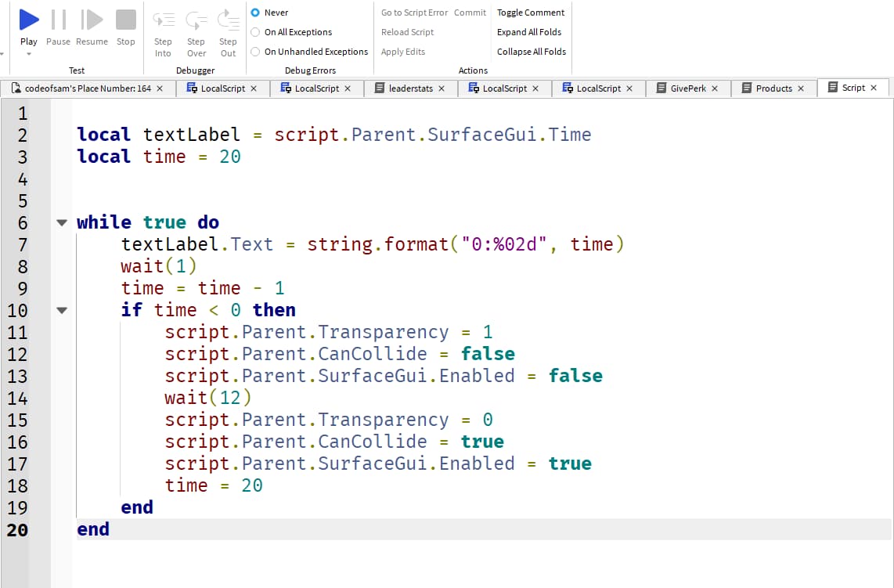Image resolution: width=894 pixels, height=588 pixels.
Task: Click the Stop test icon
Action: coord(125,20)
